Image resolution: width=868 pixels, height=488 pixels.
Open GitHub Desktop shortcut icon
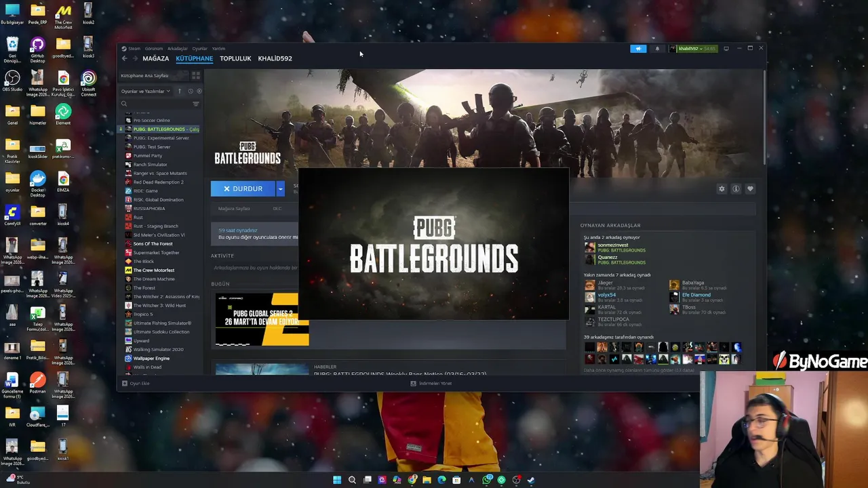point(38,50)
